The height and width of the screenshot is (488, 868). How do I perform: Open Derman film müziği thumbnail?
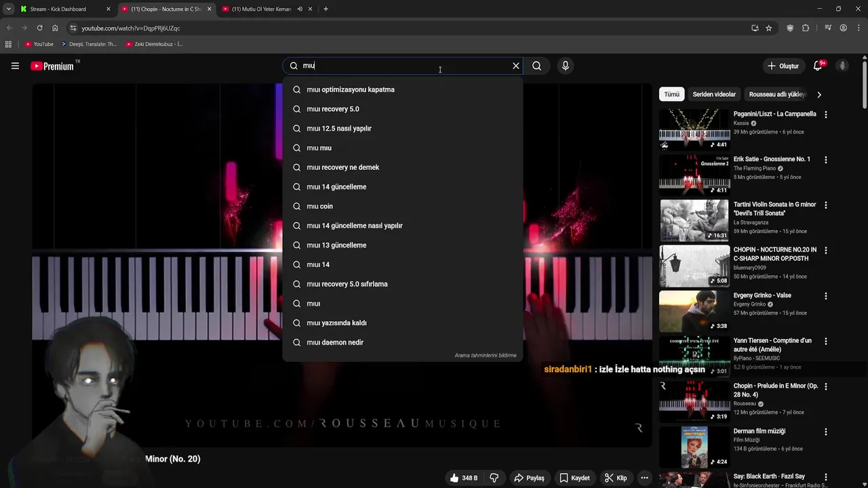point(694,447)
